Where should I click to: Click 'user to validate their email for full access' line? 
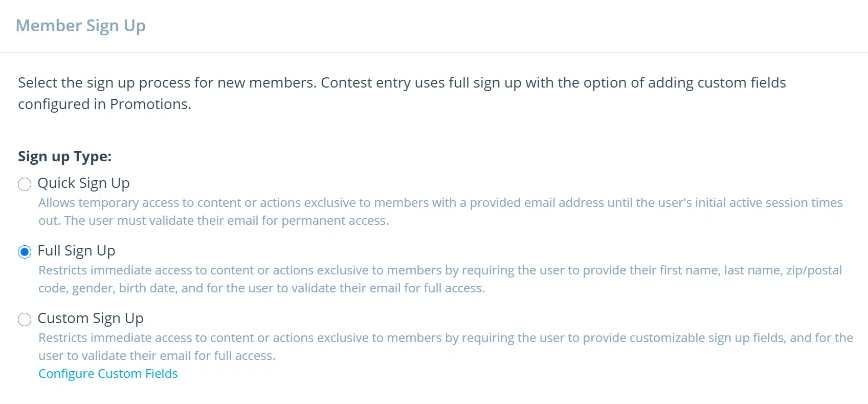(157, 356)
